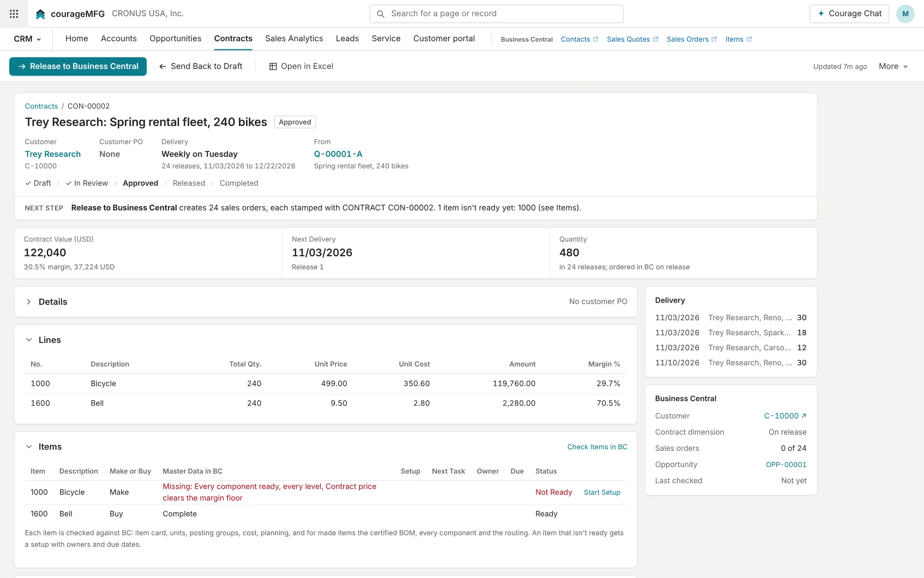Open source quote Q-00001-A
Screen dimensions: 924x578
(338, 154)
